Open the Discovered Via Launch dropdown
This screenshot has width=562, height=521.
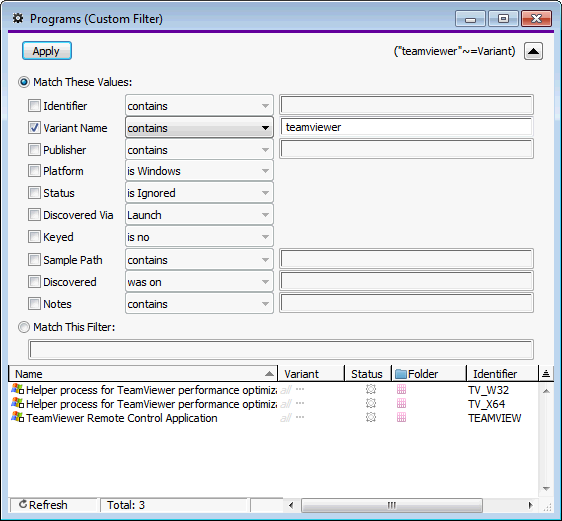click(x=199, y=215)
